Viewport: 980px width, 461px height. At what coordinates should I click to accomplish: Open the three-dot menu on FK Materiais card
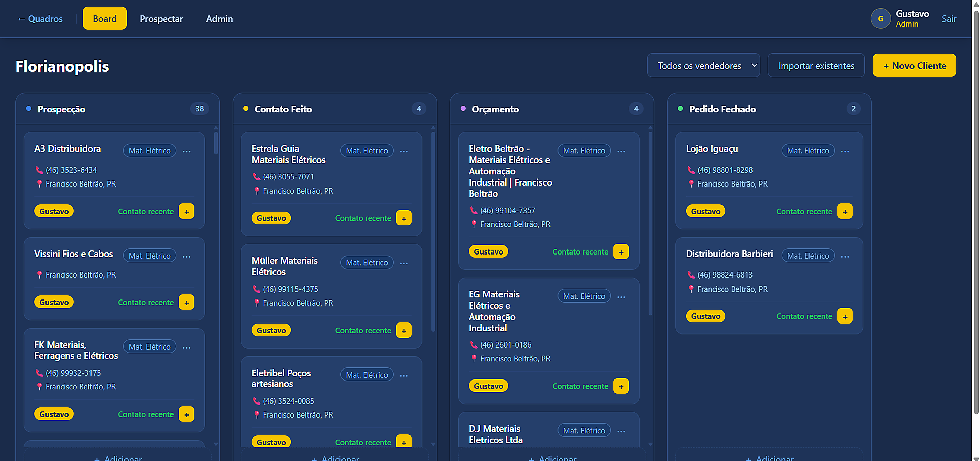coord(186,347)
